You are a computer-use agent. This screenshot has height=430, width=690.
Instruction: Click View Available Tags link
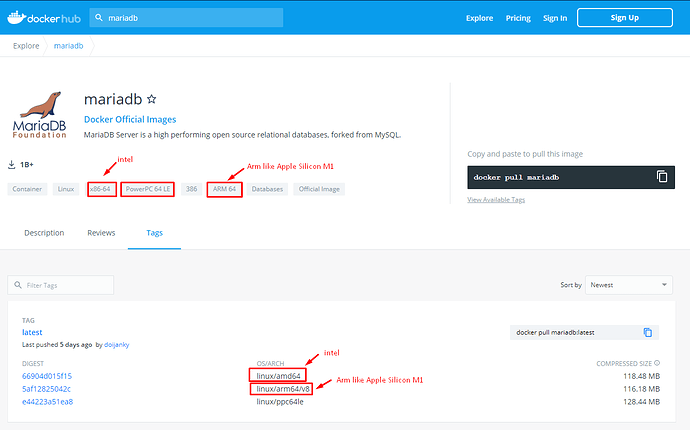496,199
